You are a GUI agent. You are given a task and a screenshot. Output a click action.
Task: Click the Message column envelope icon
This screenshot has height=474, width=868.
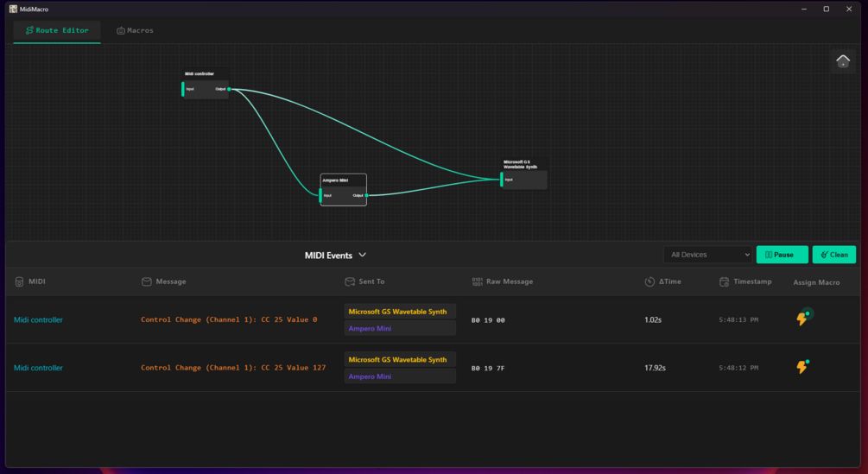click(147, 281)
